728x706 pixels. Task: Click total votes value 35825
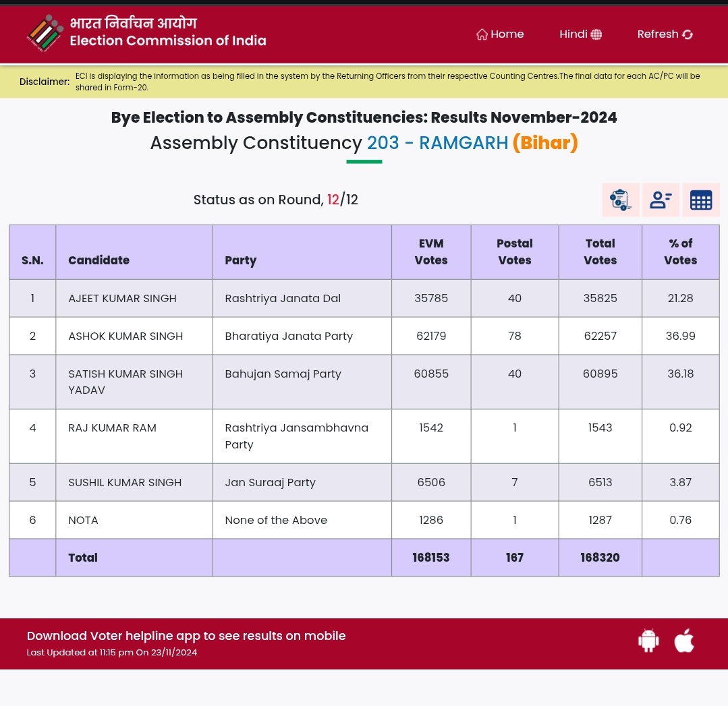pyautogui.click(x=600, y=299)
